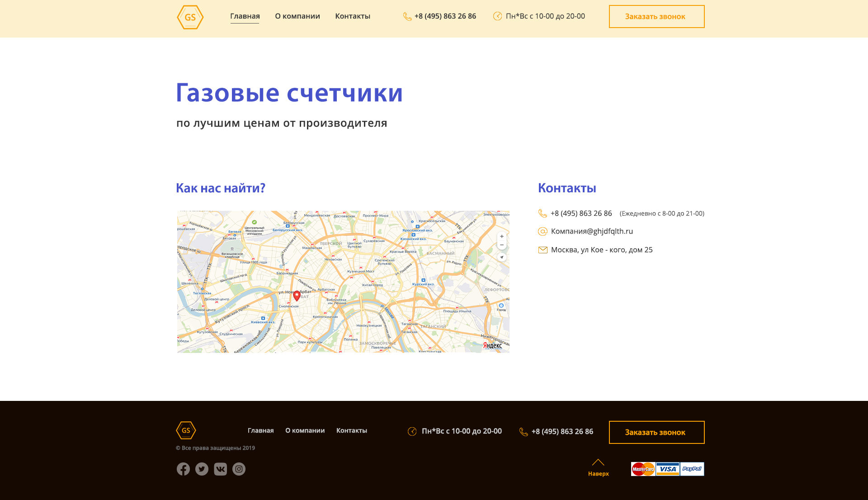Click the GS logo in the header
This screenshot has width=868, height=500.
(190, 17)
